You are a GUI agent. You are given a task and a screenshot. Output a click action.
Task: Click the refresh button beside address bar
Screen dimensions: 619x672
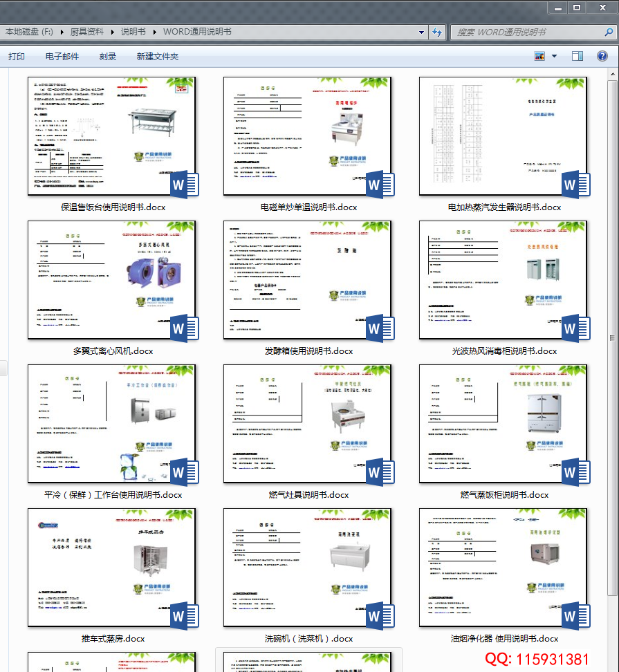pyautogui.click(x=437, y=32)
